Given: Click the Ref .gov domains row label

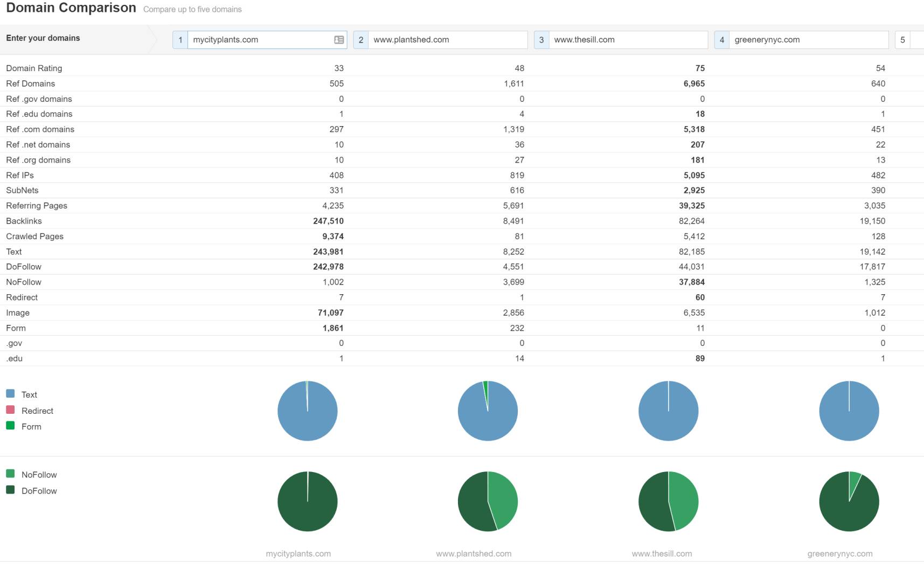Looking at the screenshot, I should (x=39, y=99).
